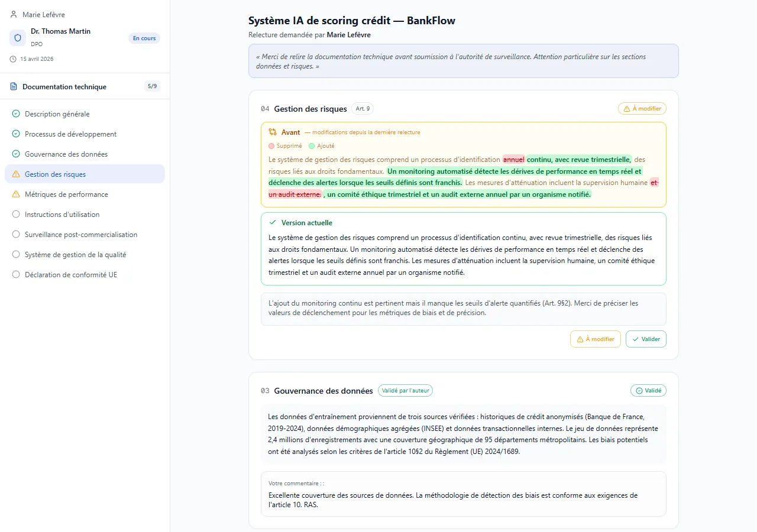
Task: Click the clock icon beside 15 avril 2026
Action: coord(14,59)
